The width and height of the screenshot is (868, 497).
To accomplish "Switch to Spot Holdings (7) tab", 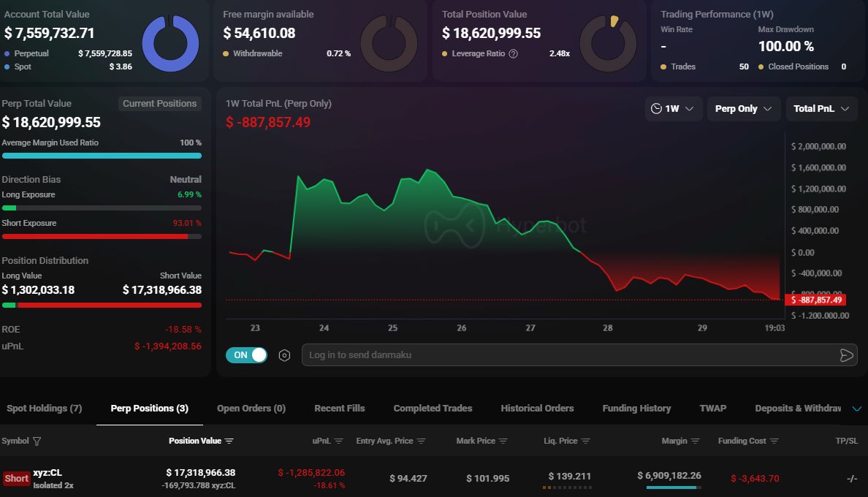I will pos(45,409).
